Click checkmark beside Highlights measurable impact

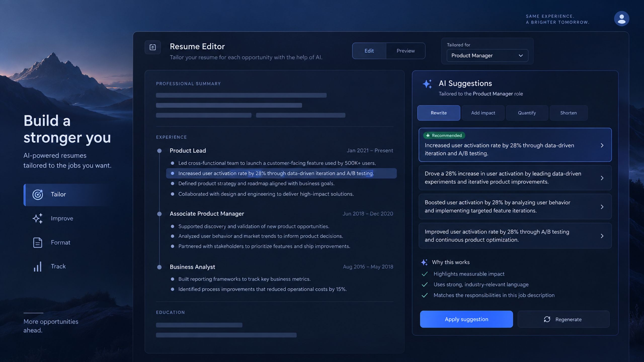pos(425,274)
